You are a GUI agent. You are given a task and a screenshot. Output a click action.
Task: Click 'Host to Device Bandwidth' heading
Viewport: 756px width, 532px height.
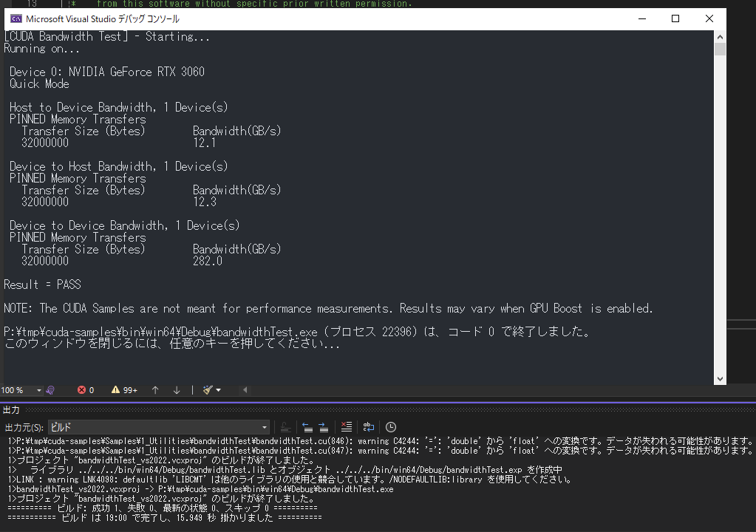coord(118,107)
